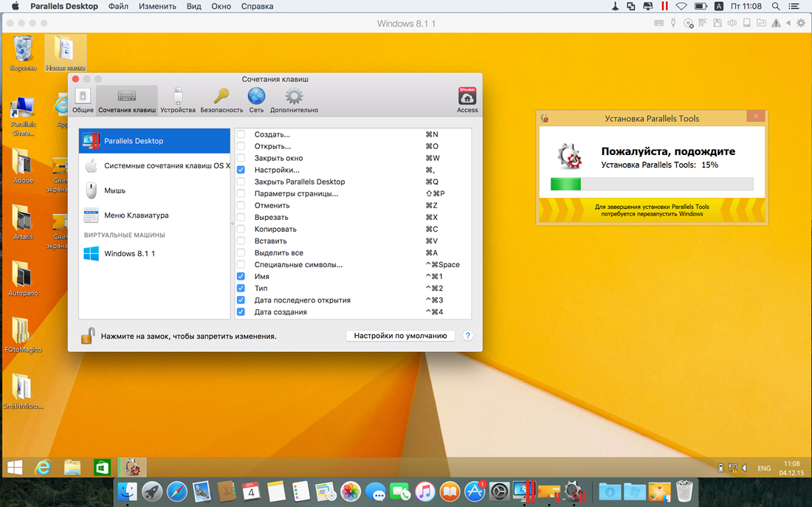Viewport: 812px width, 507px height.
Task: Enable the Создать... shortcut checkbox
Action: 241,134
